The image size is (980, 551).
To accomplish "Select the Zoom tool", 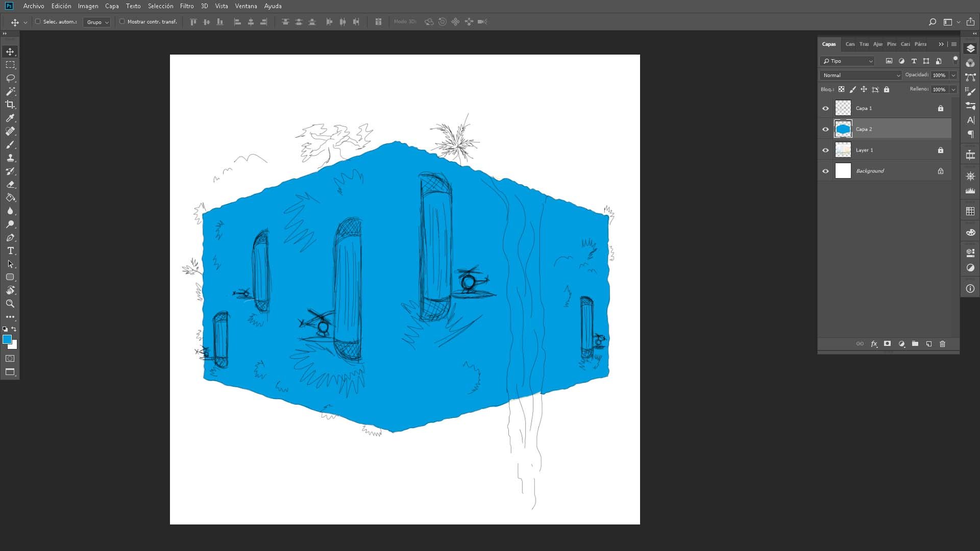I will click(10, 304).
